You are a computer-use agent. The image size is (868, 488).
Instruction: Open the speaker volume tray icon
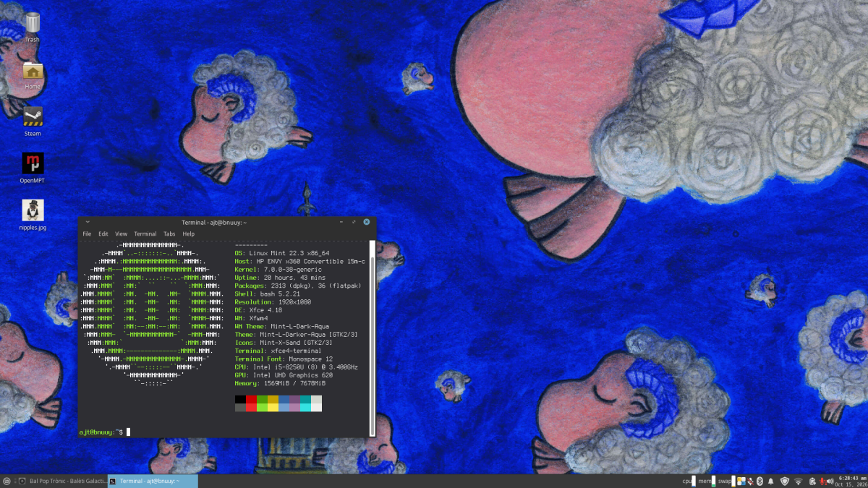[x=830, y=481]
